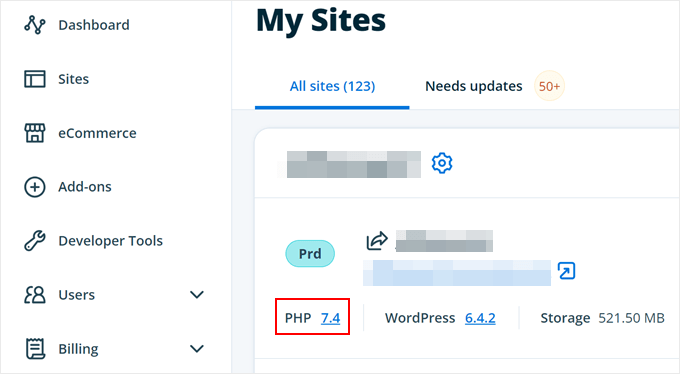680x374 pixels.
Task: Switch to Needs updates tab
Action: pos(474,86)
